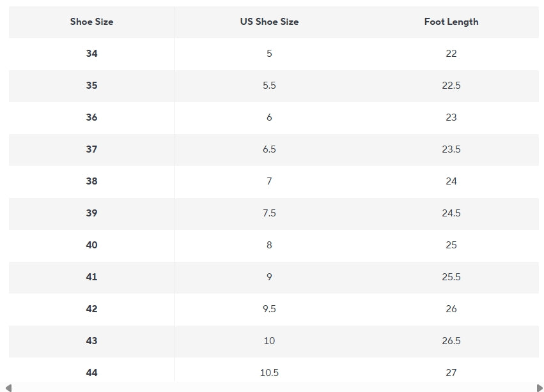This screenshot has height=392, width=544.
Task: Select the shoe size 34 cell
Action: point(91,54)
